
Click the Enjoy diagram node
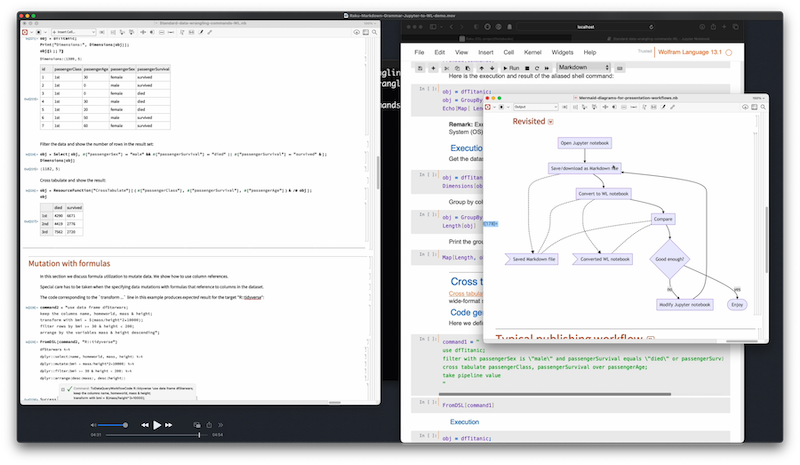pyautogui.click(x=737, y=305)
